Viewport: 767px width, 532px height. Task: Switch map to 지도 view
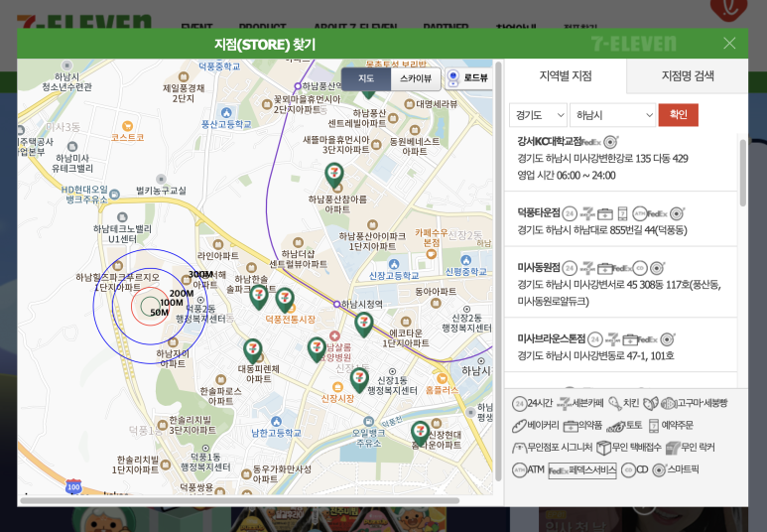tap(366, 78)
